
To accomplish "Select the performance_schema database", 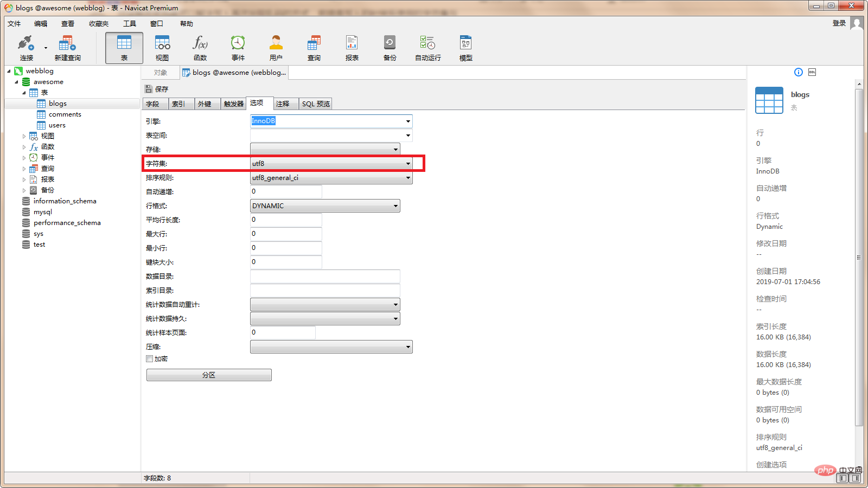I will [67, 223].
